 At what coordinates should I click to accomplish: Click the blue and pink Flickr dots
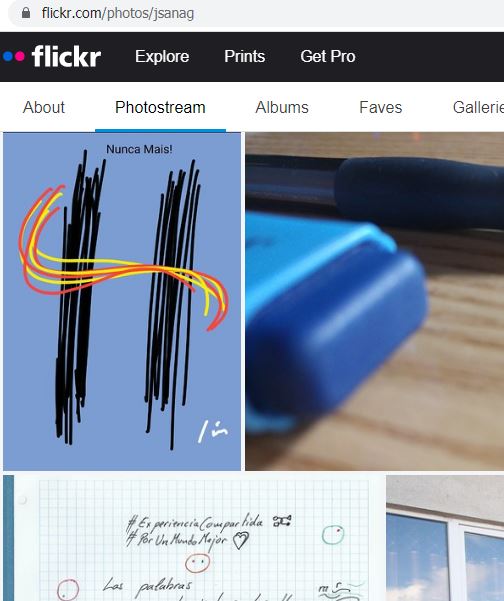coord(14,56)
